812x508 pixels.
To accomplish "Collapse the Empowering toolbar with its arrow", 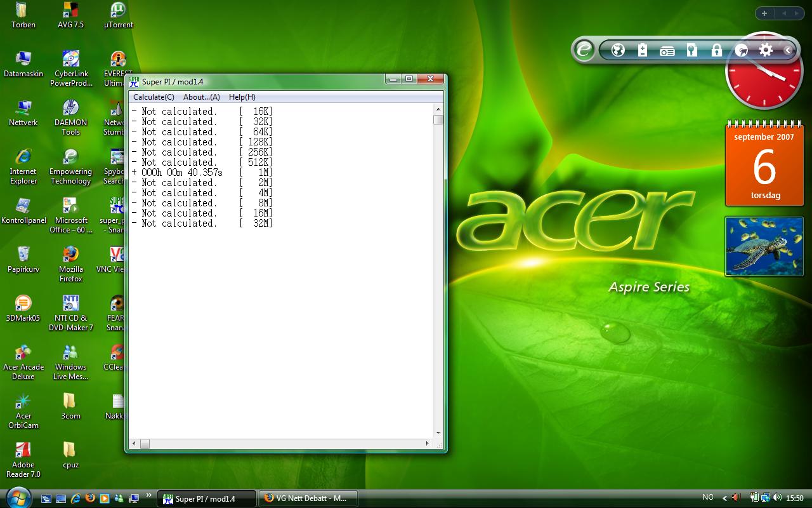I will pos(788,50).
